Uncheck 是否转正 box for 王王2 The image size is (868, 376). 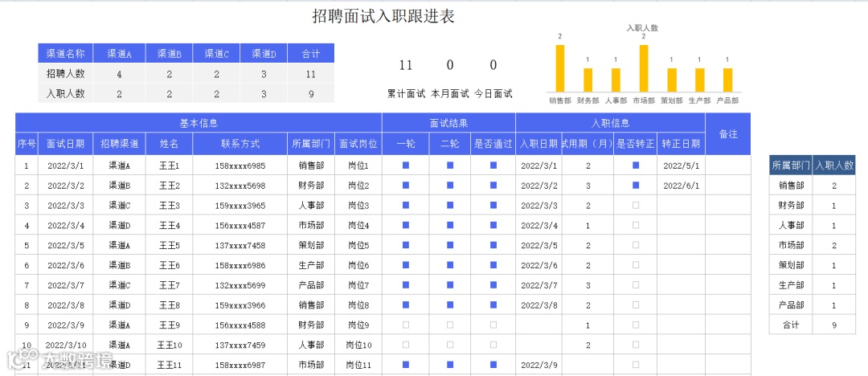(636, 185)
